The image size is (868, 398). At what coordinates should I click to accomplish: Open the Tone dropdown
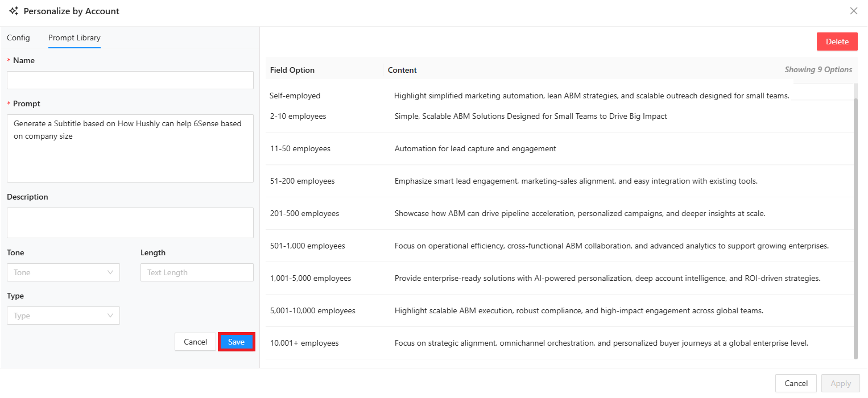coord(63,272)
